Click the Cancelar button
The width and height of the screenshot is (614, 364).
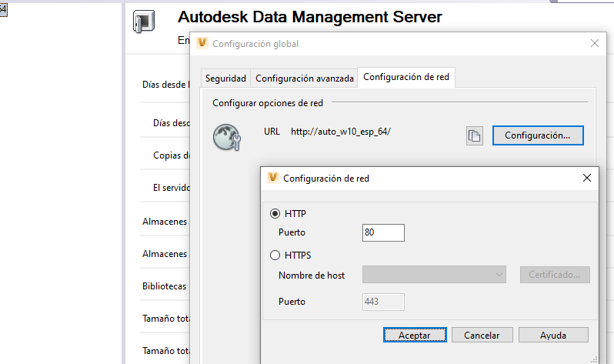[482, 335]
